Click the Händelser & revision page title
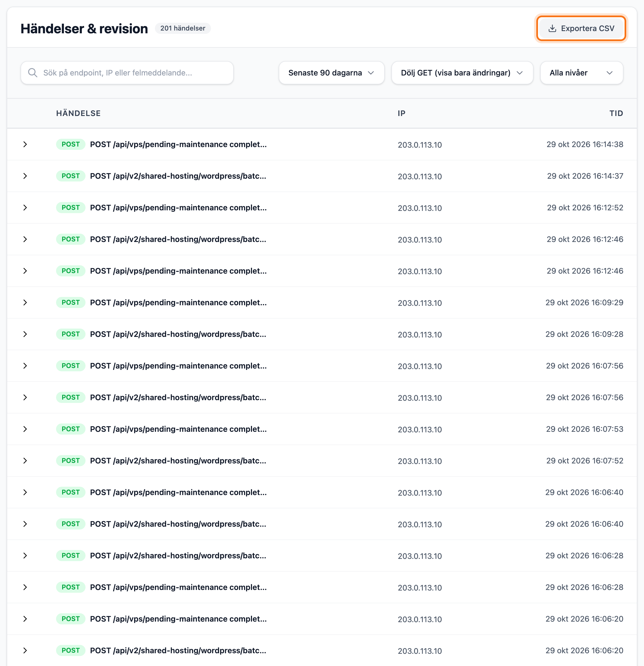Viewport: 644px width, 666px height. [84, 29]
